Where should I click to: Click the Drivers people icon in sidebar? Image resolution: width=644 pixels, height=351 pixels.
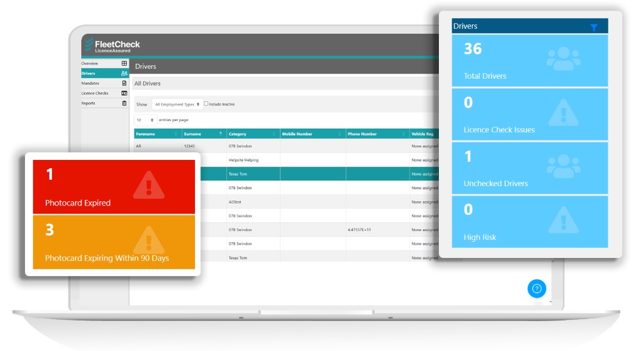click(124, 74)
